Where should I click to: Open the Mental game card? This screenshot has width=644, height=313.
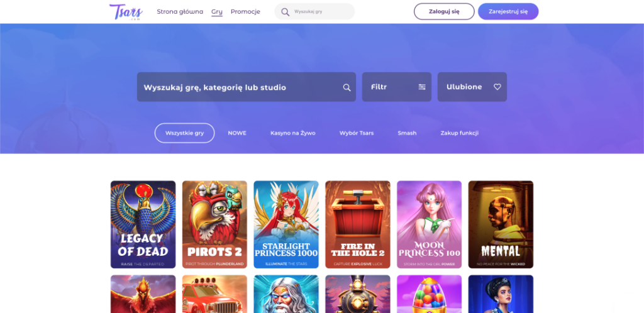(x=501, y=224)
